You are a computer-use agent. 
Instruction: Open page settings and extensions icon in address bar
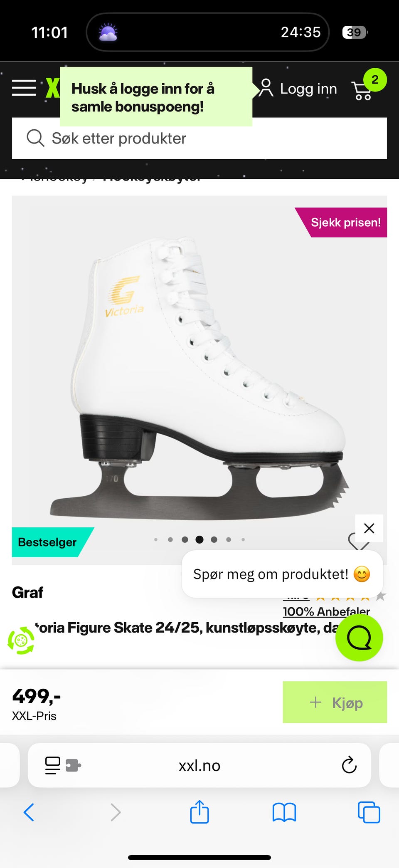click(63, 765)
